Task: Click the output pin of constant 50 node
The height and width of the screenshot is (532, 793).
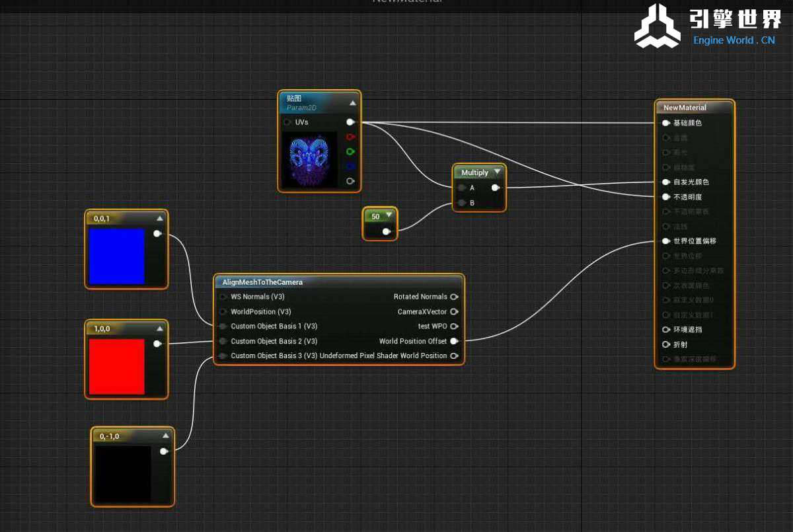Action: pos(387,231)
